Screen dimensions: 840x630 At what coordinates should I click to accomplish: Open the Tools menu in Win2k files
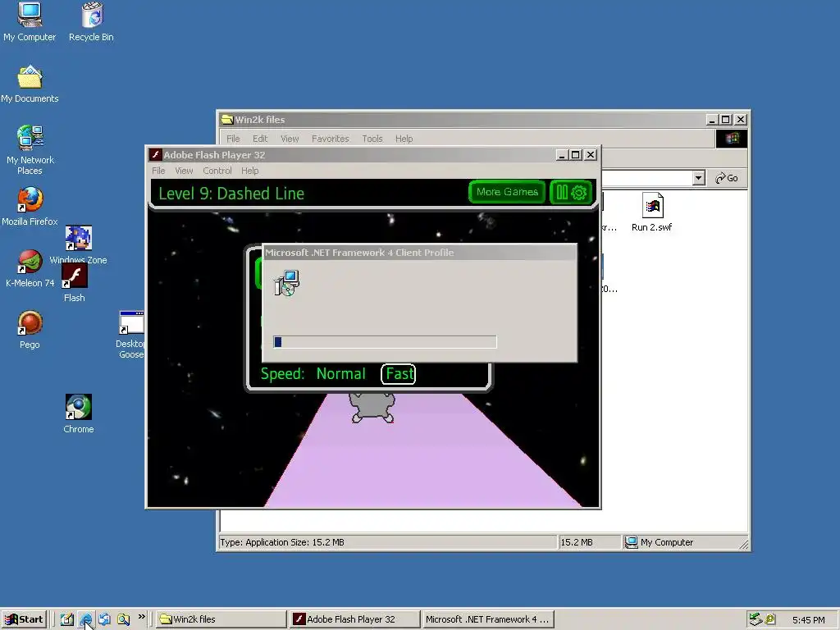point(372,139)
